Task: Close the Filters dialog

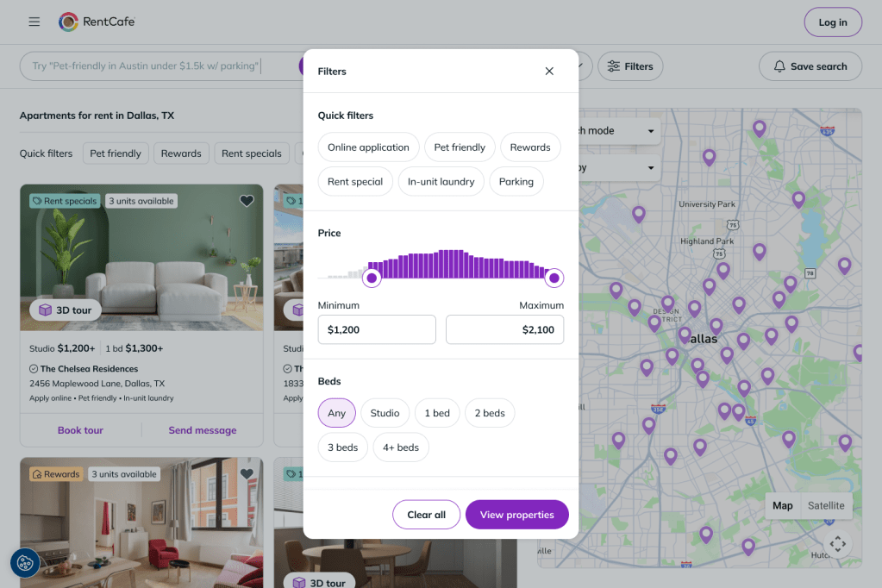Action: click(549, 71)
